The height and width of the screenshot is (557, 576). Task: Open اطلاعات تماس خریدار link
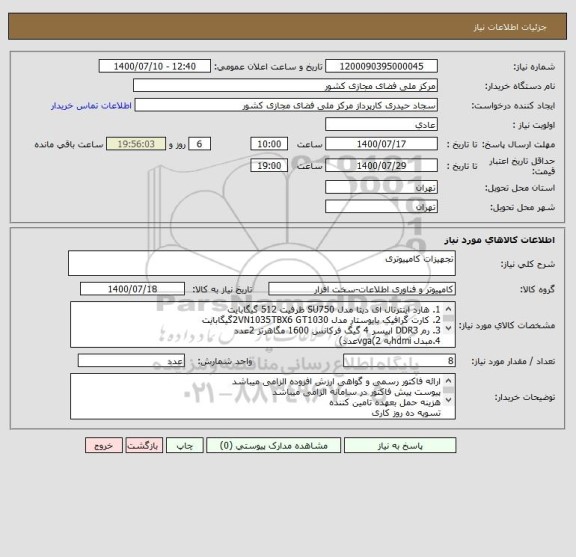tap(91, 106)
